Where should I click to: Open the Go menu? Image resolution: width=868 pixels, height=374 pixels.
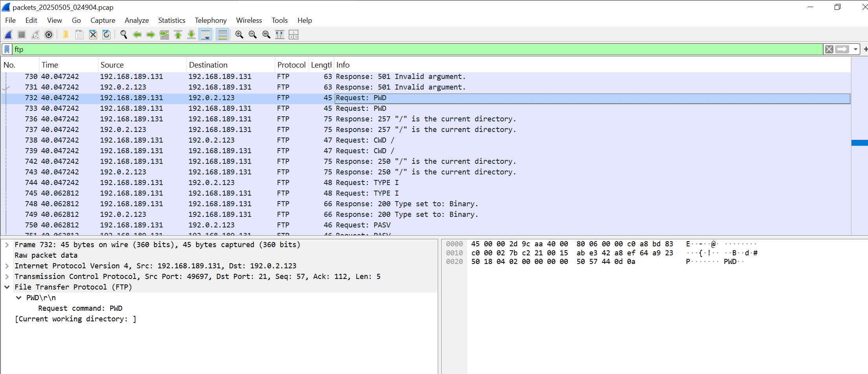[76, 20]
